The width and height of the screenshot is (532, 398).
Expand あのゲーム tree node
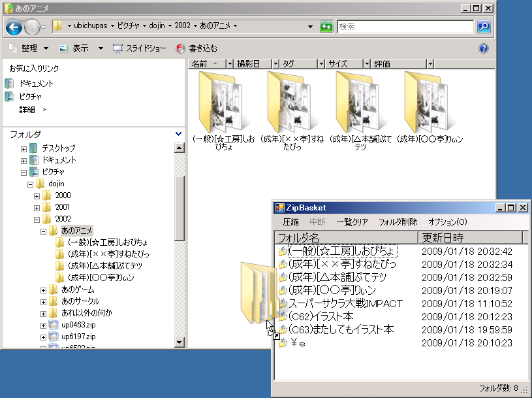point(43,290)
